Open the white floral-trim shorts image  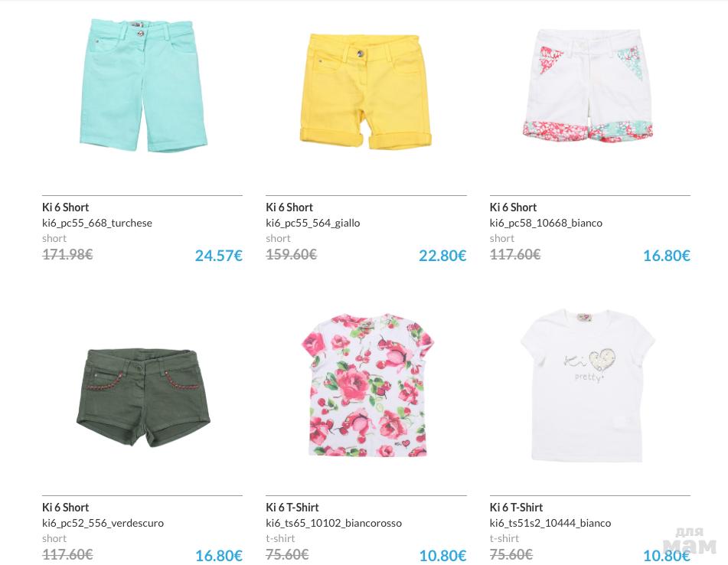click(589, 85)
